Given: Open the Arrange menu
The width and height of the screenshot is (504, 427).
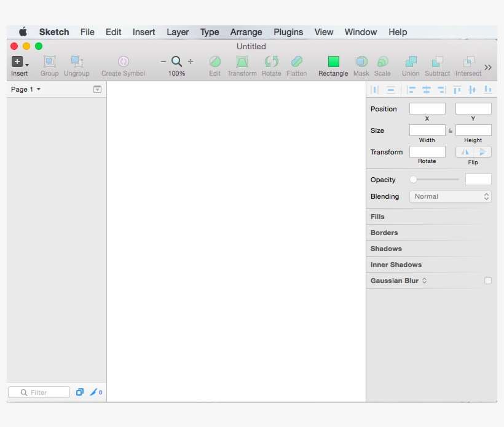Looking at the screenshot, I should [246, 32].
